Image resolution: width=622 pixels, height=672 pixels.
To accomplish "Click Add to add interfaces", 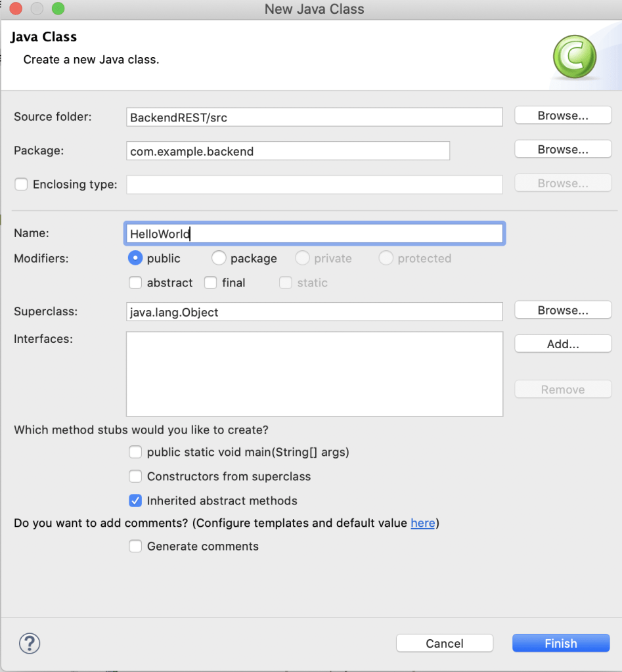I will (563, 344).
